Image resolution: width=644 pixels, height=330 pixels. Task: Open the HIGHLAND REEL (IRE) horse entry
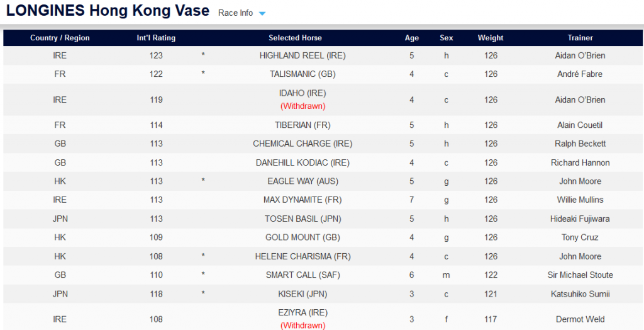click(303, 55)
